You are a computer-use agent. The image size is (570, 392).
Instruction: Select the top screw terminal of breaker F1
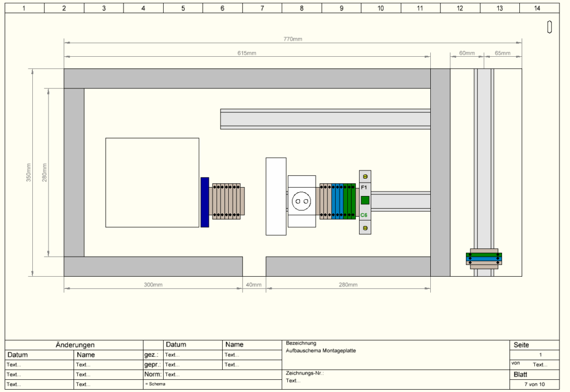tap(365, 177)
